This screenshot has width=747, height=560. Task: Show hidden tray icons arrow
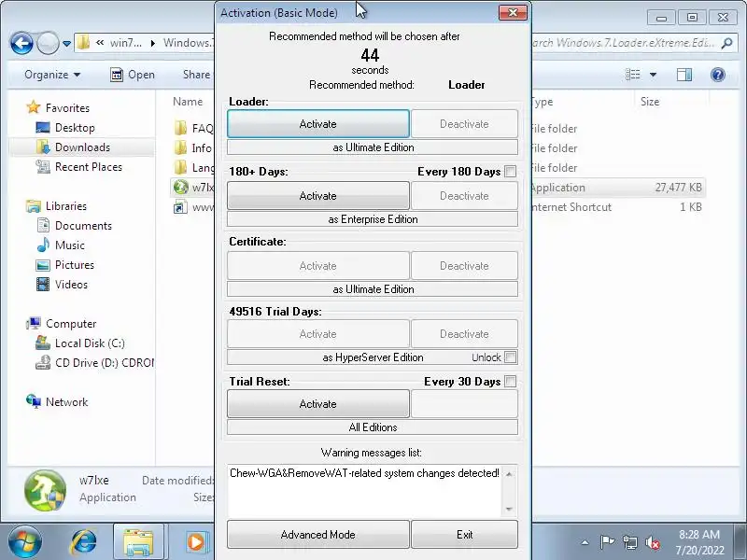tap(585, 542)
